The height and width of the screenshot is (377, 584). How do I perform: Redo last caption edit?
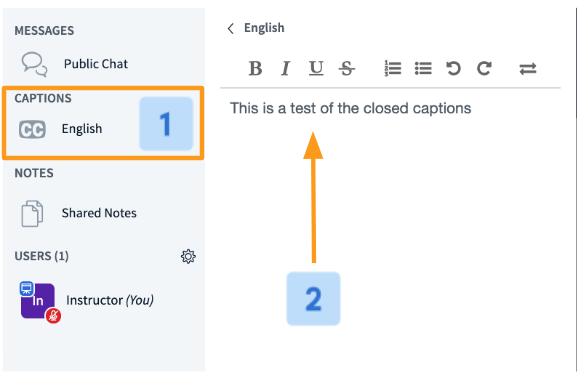click(484, 69)
